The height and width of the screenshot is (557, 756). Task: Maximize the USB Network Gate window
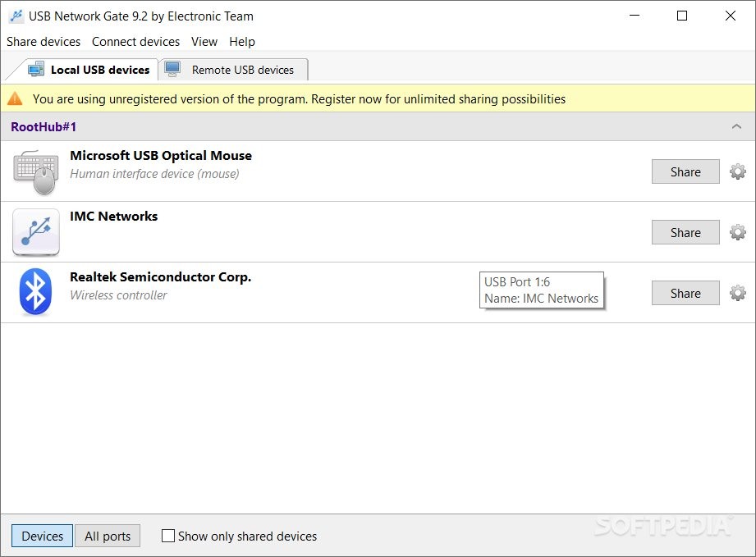[x=682, y=16]
